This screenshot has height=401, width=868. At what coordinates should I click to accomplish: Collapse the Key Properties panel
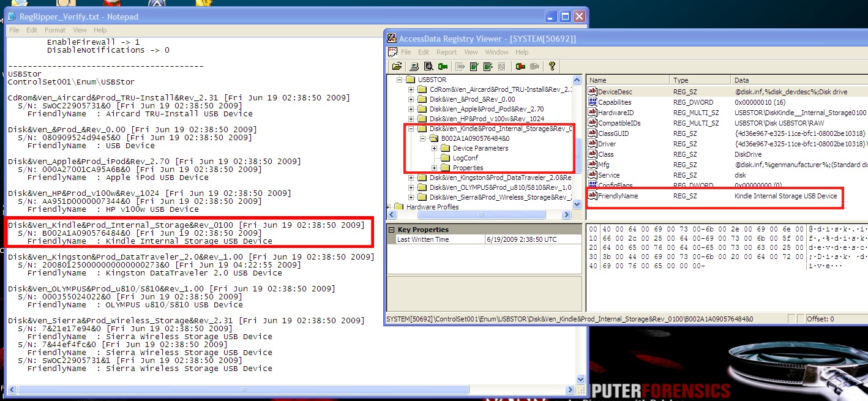(392, 230)
